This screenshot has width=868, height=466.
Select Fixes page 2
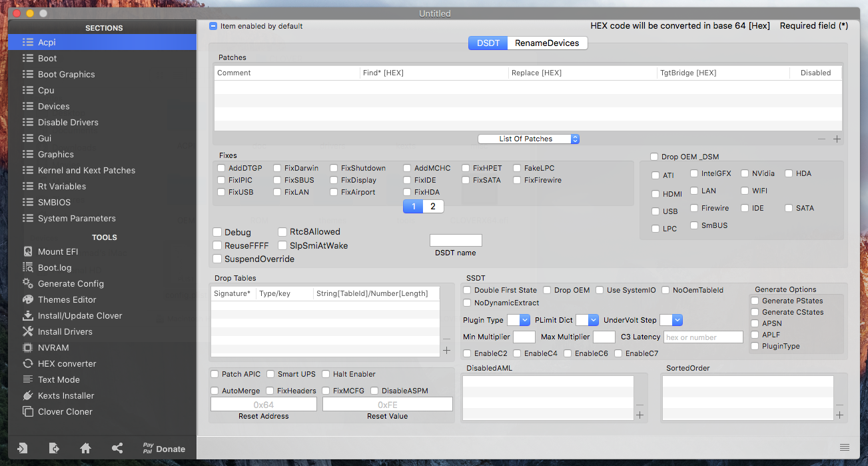(x=433, y=207)
